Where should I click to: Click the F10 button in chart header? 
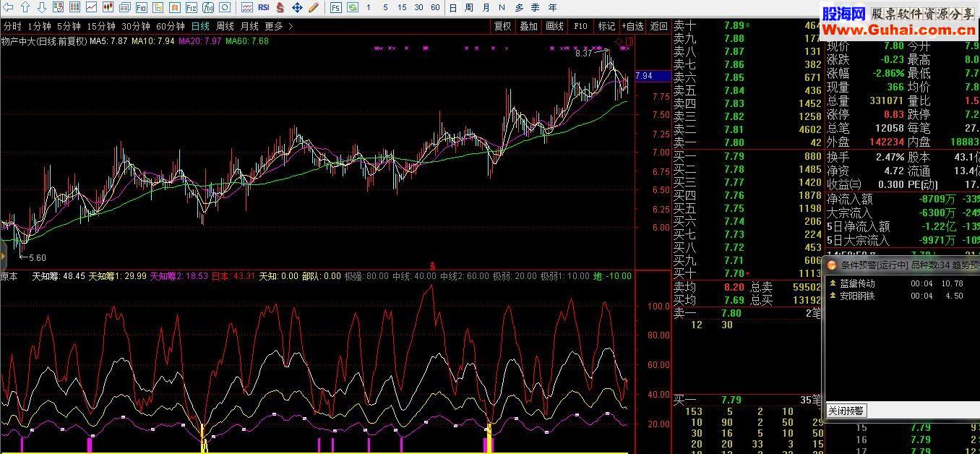coord(580,26)
